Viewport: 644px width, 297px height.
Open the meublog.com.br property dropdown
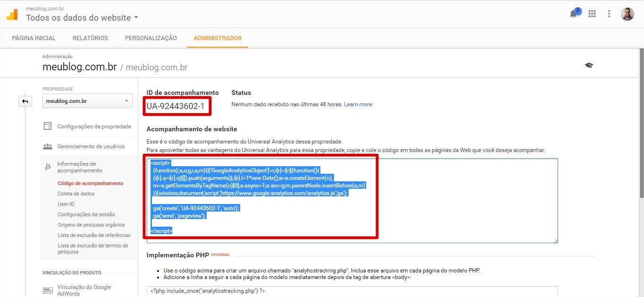pyautogui.click(x=88, y=101)
